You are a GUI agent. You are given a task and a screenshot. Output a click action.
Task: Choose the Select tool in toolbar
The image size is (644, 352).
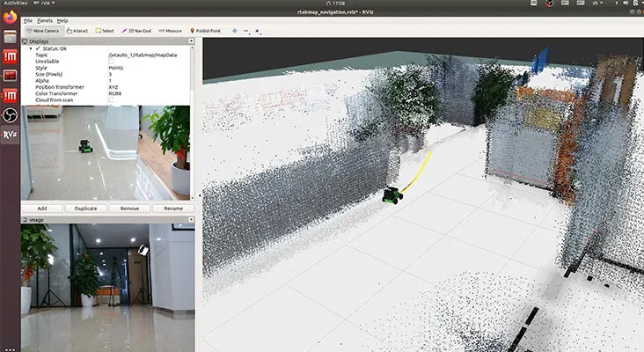click(x=105, y=31)
